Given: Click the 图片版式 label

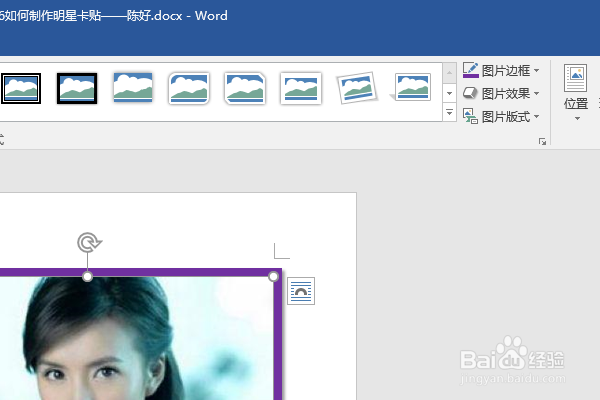Looking at the screenshot, I should point(506,117).
